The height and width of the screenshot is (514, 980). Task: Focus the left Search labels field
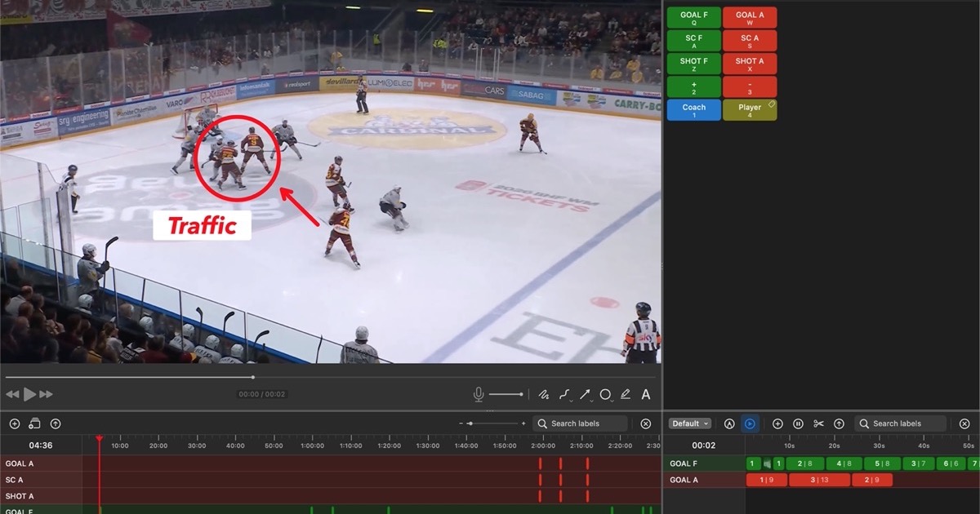(580, 423)
